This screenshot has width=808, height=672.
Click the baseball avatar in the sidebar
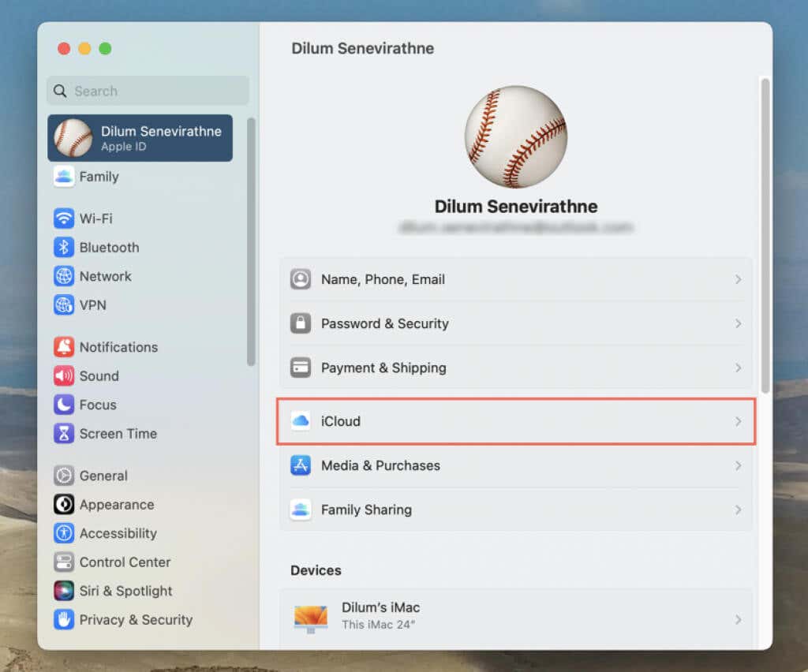click(x=73, y=138)
